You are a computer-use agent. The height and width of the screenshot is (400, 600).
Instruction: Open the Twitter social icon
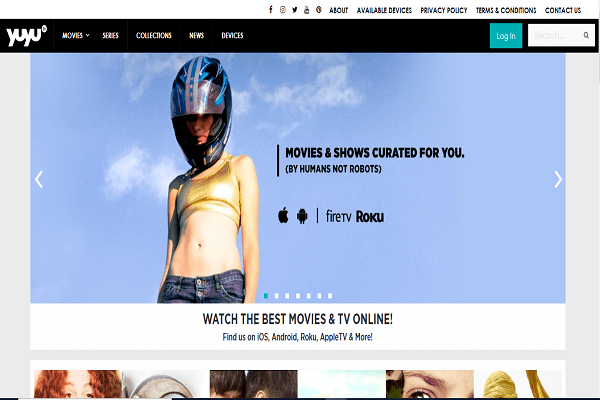coord(294,10)
